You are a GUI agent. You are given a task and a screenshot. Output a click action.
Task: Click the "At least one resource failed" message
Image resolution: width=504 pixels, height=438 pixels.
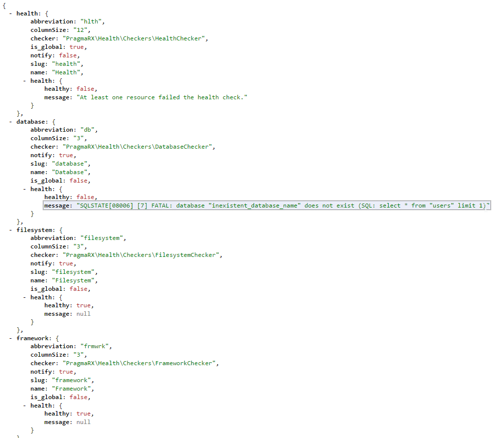[x=162, y=97]
